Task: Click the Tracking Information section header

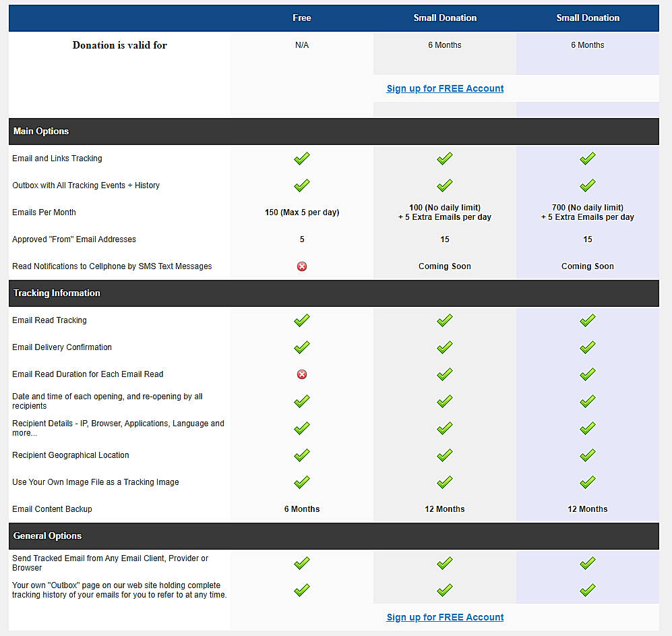Action: click(334, 293)
